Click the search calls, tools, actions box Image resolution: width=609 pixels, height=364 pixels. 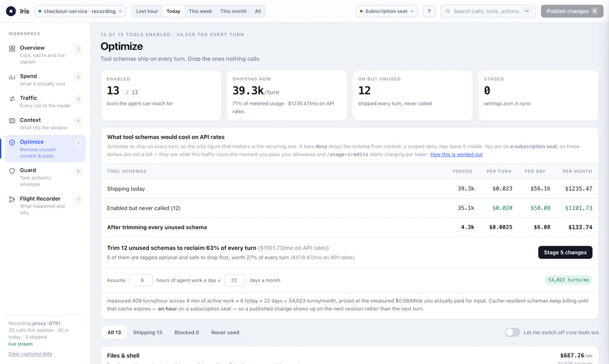click(x=488, y=11)
